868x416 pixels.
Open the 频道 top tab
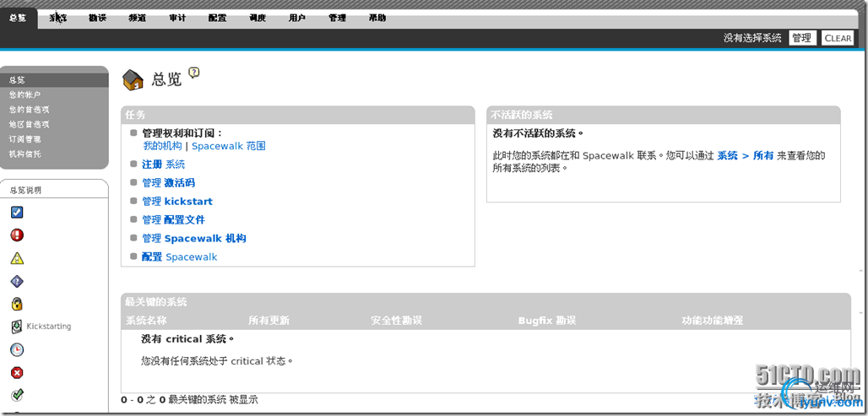pos(138,18)
